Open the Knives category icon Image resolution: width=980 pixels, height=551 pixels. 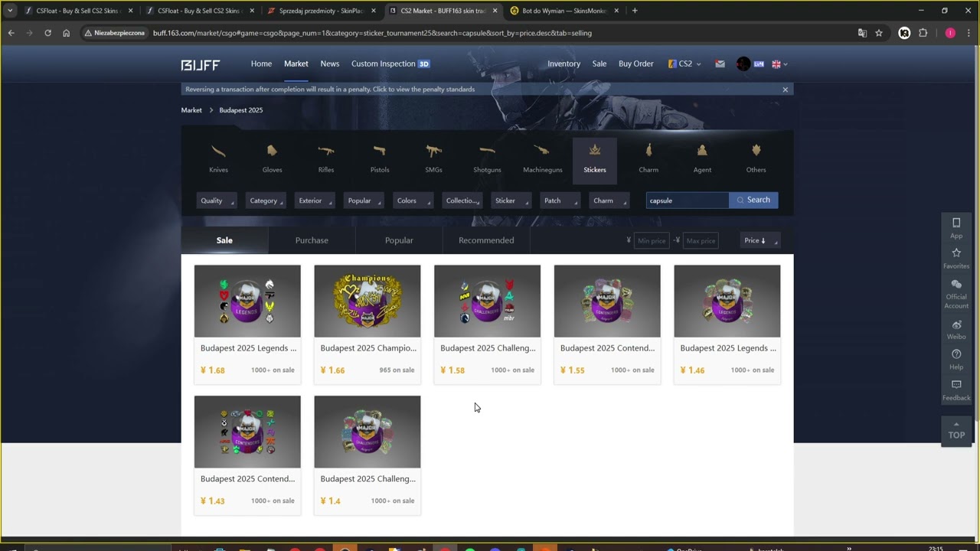(x=218, y=151)
